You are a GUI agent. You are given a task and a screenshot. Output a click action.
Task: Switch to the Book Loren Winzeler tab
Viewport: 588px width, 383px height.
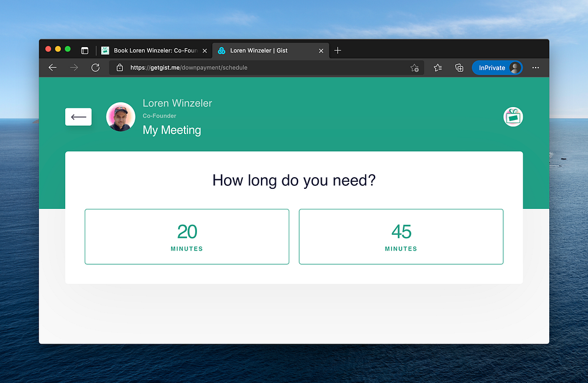154,50
